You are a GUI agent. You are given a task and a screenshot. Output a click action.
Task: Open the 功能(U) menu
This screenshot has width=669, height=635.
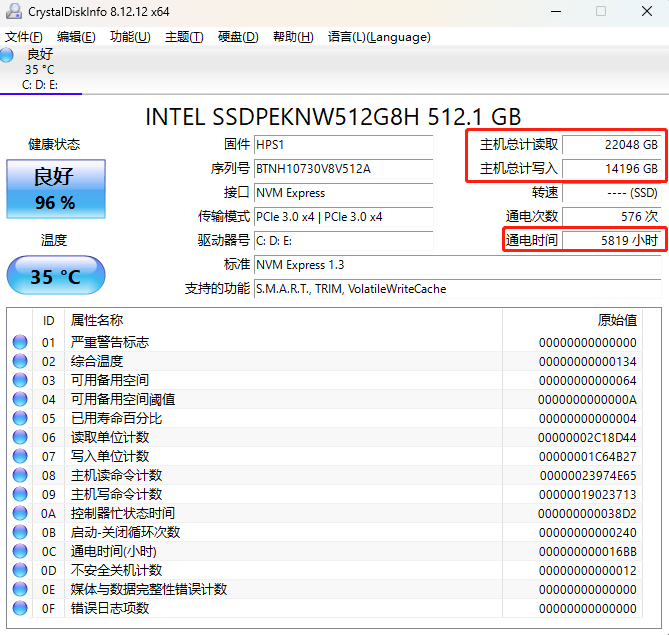coord(130,37)
